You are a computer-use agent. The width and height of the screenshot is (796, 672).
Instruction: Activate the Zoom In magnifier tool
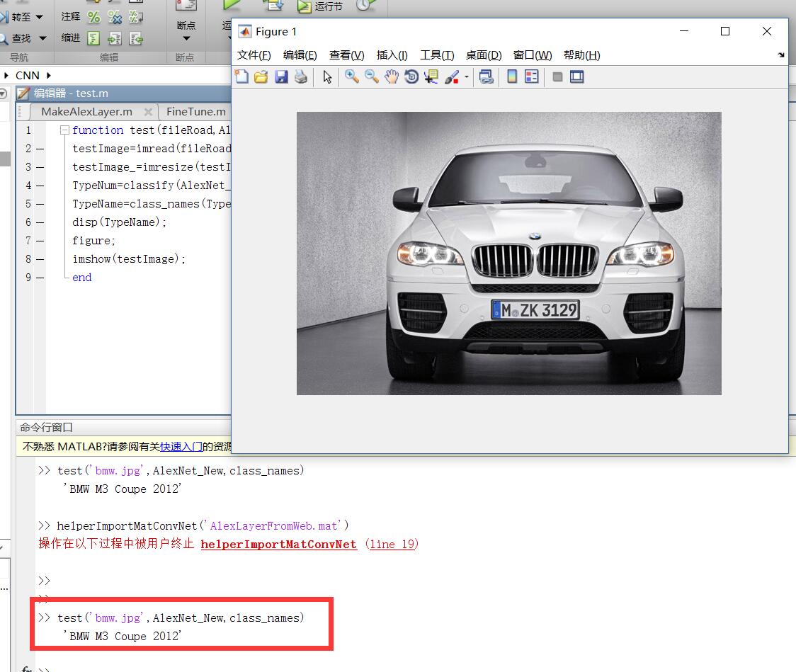click(x=351, y=76)
